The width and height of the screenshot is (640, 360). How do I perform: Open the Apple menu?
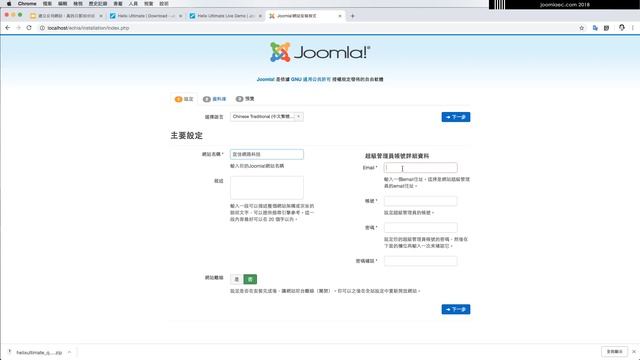click(9, 3)
